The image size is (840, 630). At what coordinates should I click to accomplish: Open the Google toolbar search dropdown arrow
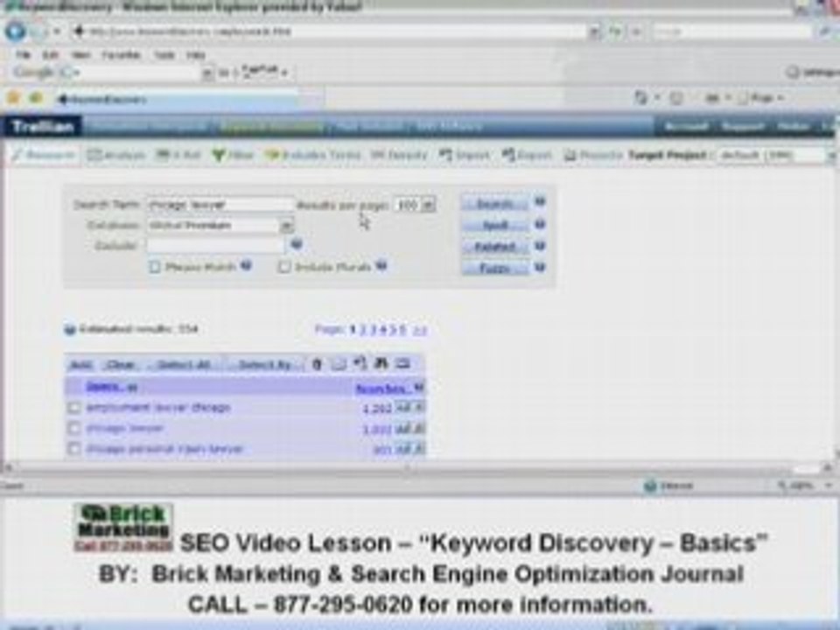coord(207,73)
